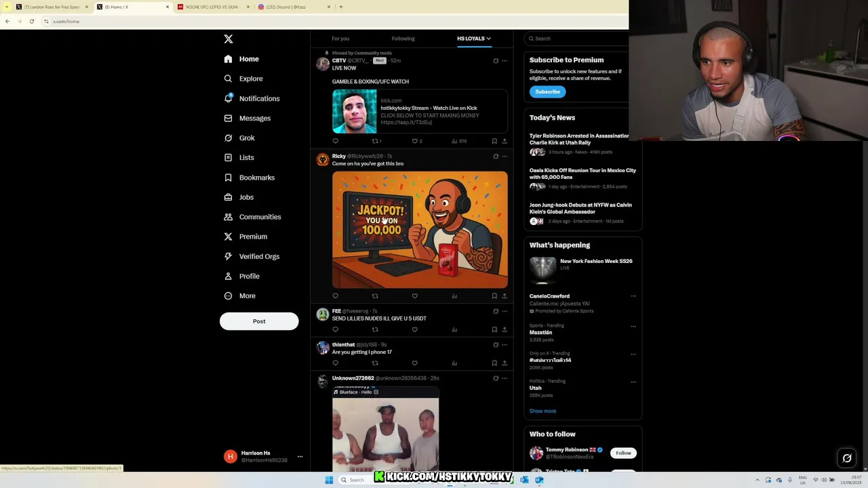Switch to the For you tab
The image size is (868, 488).
tap(340, 39)
